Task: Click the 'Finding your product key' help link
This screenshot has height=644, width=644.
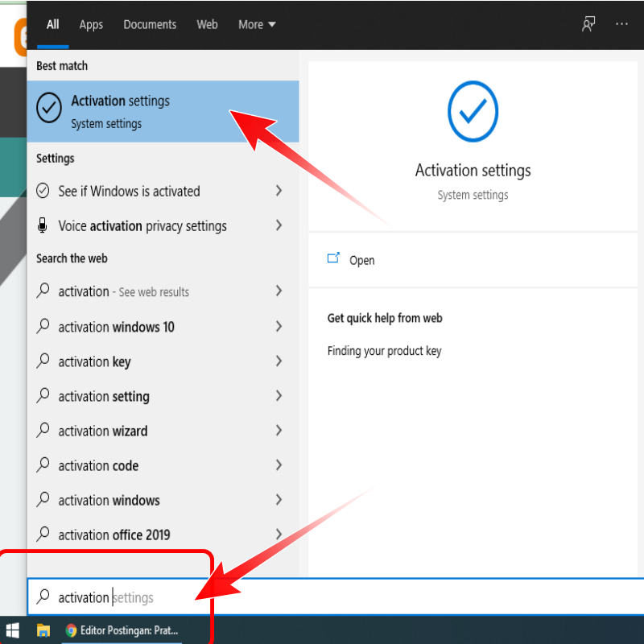Action: click(x=384, y=351)
